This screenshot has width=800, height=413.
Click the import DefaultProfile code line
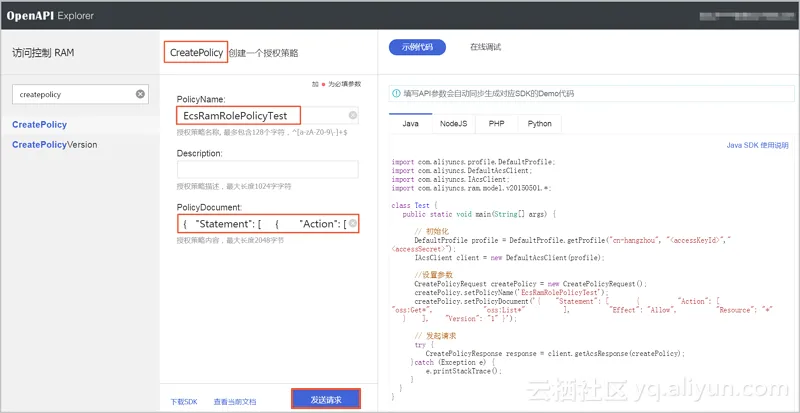(x=473, y=162)
